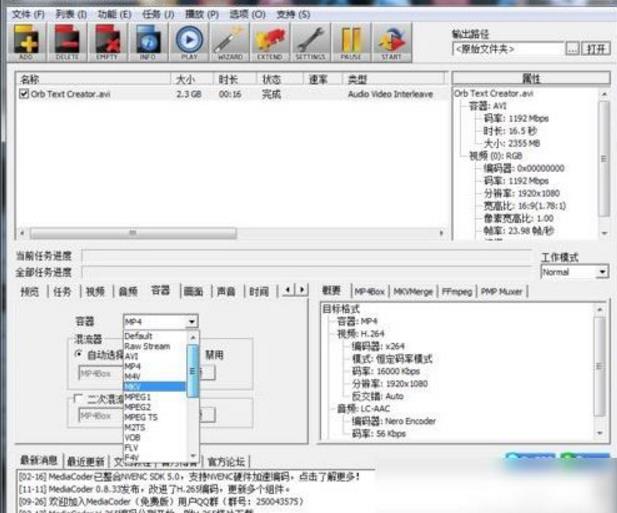Screen dimensions: 617x513
Task: Select Audio Video Interleave type cell
Action: pos(390,94)
